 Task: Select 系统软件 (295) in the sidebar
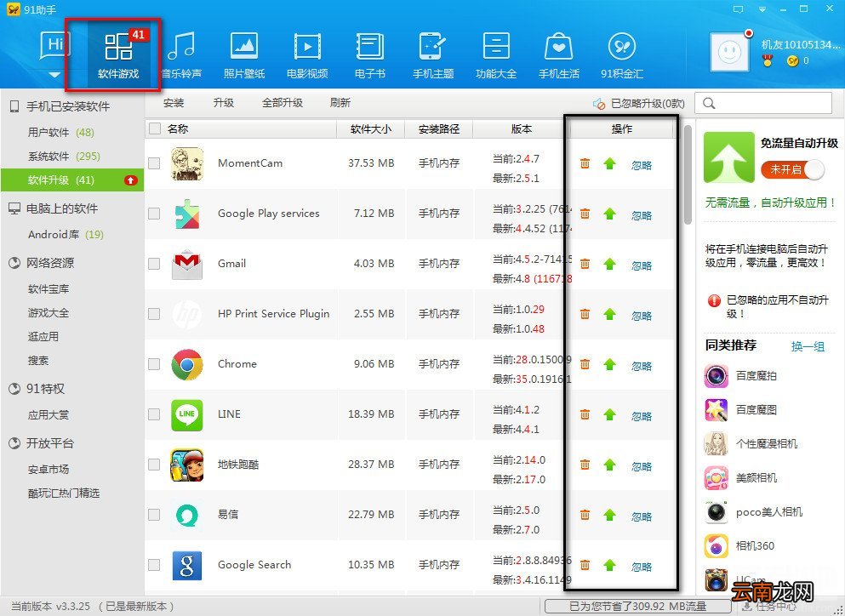point(64,157)
